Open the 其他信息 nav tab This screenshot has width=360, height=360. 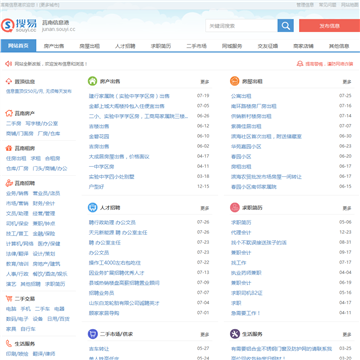coord(339,46)
